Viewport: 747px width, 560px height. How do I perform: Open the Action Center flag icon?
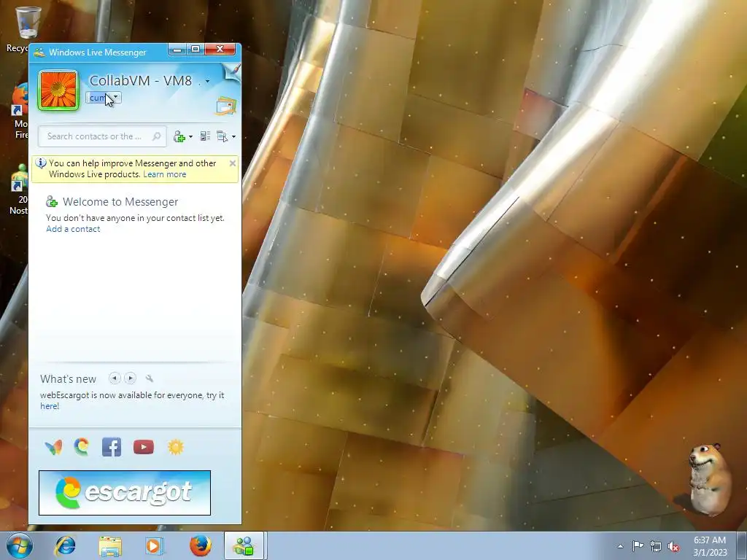(638, 546)
